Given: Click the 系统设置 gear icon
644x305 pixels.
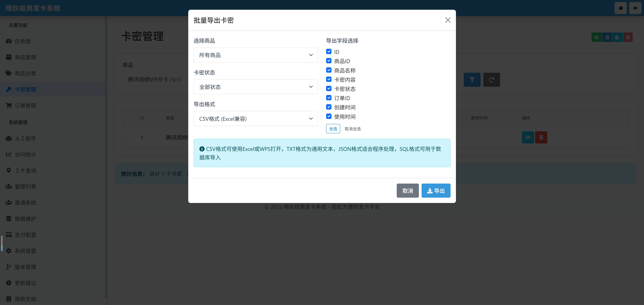Looking at the screenshot, I should (x=9, y=251).
